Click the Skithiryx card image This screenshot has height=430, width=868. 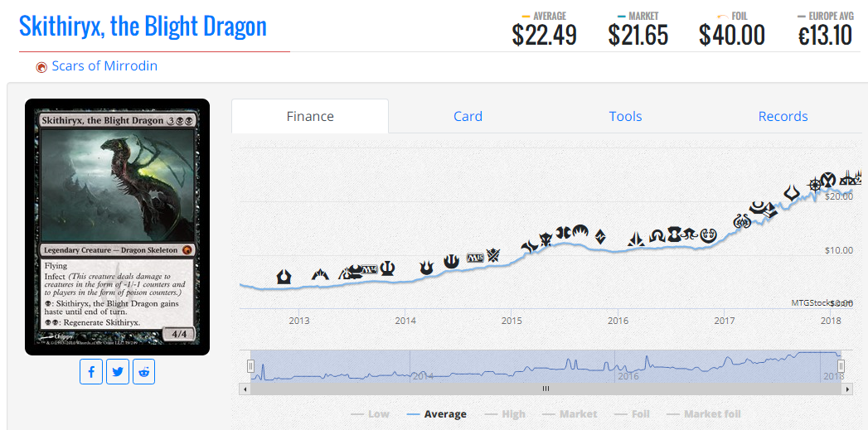[x=118, y=227]
